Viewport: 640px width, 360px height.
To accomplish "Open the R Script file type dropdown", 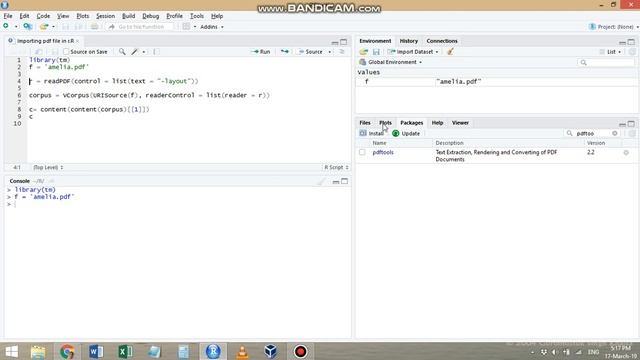I will 336,167.
